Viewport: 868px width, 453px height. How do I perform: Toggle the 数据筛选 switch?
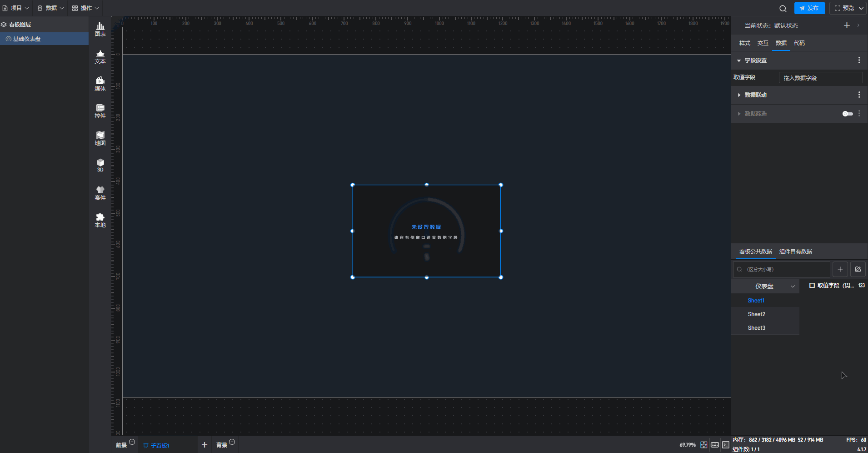[848, 114]
